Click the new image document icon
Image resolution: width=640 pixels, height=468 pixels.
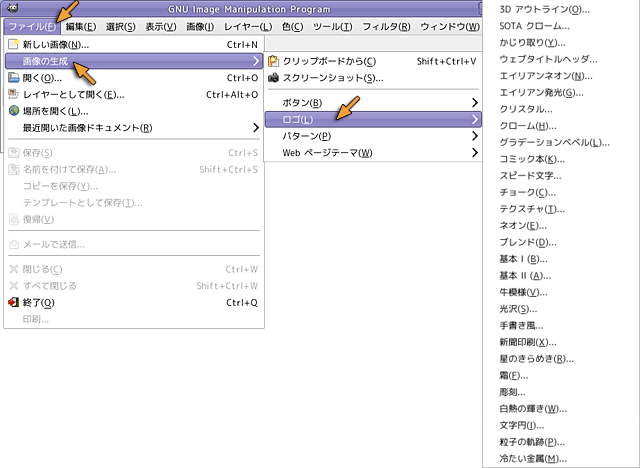click(x=13, y=45)
